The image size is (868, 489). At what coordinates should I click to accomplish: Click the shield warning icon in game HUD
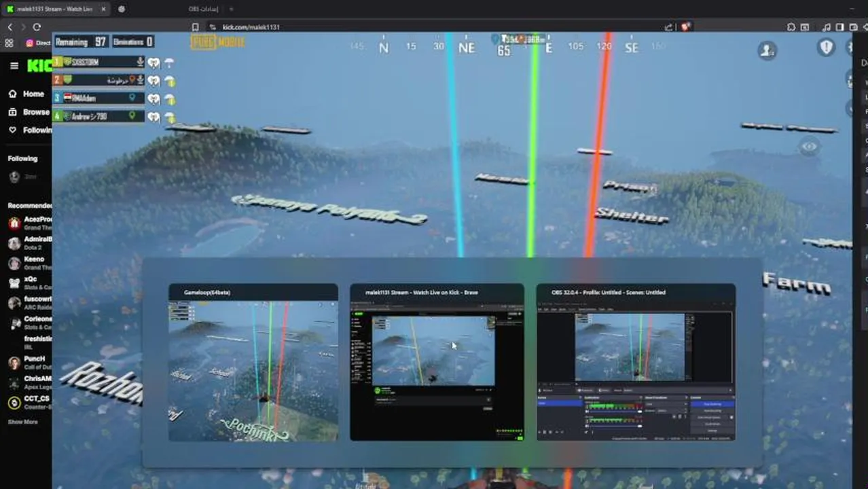tap(826, 47)
